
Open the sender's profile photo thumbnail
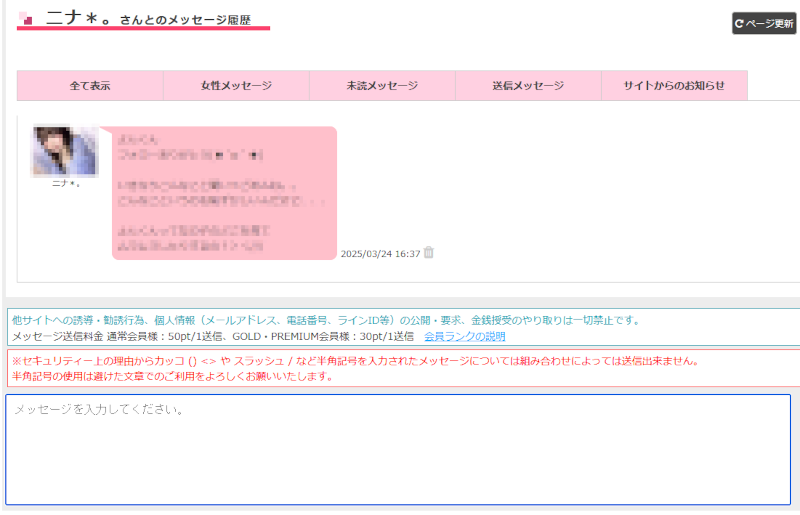coord(65,151)
